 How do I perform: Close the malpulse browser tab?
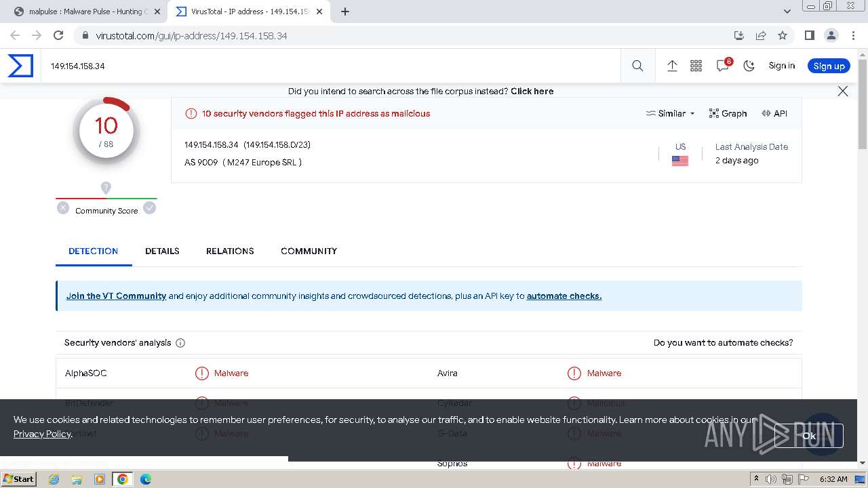(x=157, y=12)
